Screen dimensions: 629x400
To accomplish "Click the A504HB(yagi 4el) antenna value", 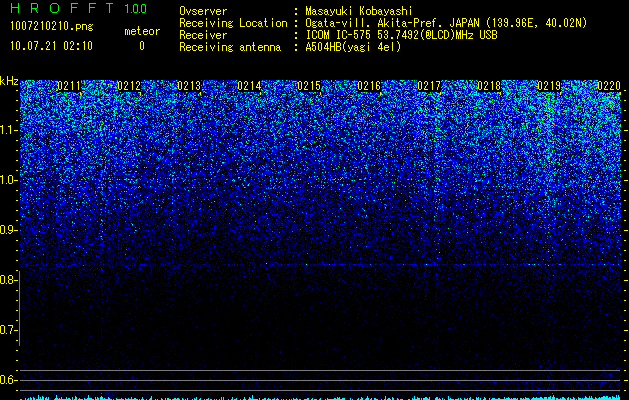I will click(x=353, y=47).
